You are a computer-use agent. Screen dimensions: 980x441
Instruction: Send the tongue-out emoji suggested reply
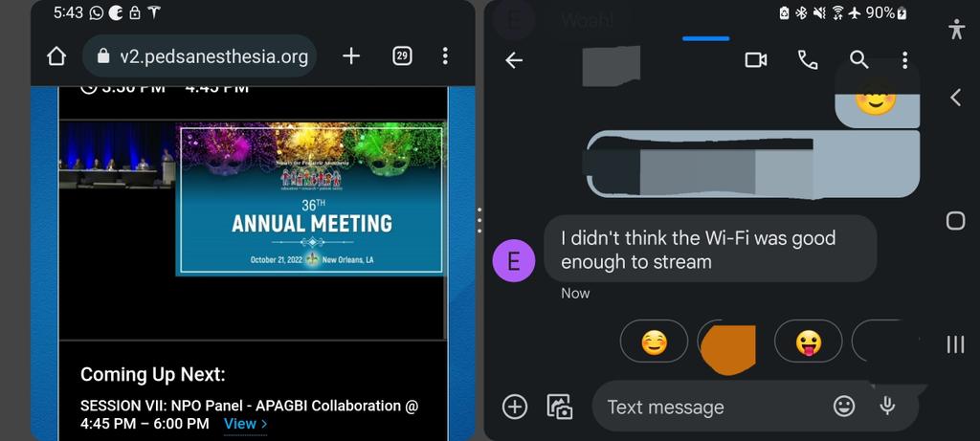(808, 342)
